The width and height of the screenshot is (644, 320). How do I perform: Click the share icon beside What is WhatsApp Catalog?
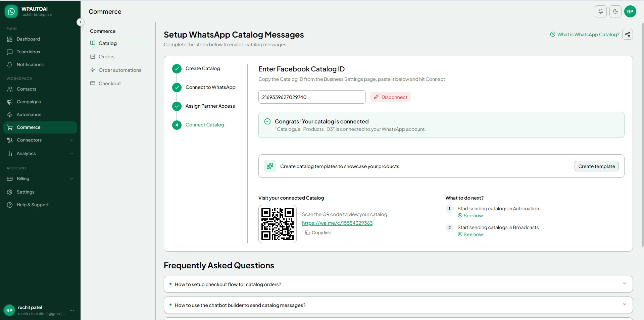[x=628, y=34]
